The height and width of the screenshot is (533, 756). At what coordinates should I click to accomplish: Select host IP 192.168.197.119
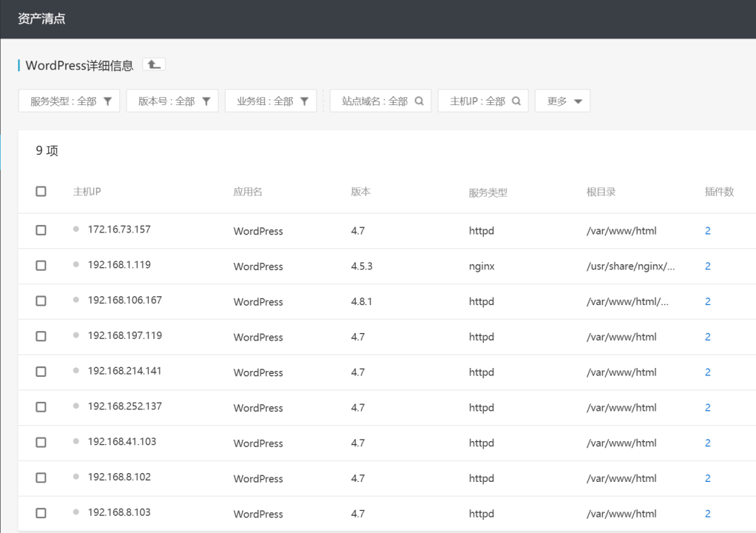(x=125, y=335)
